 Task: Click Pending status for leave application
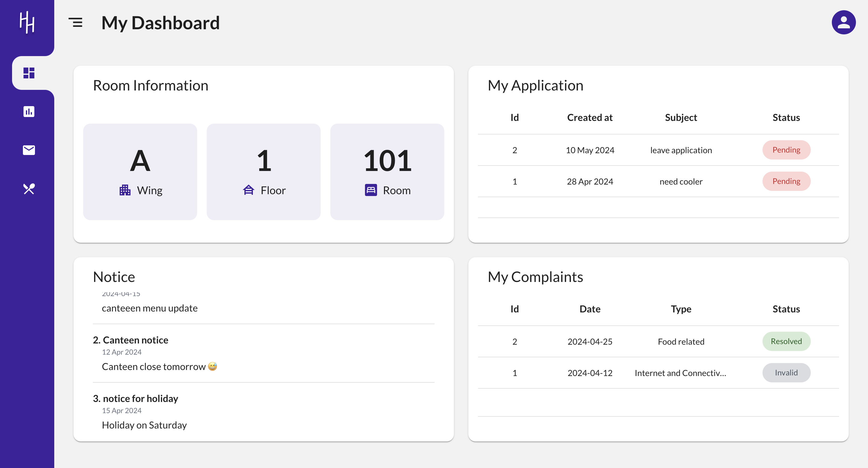[x=786, y=150]
